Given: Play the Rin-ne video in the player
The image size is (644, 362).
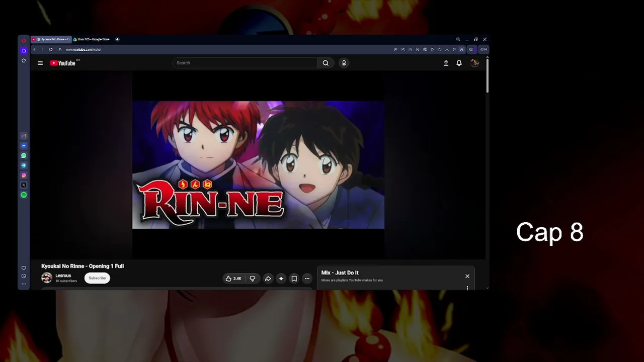Looking at the screenshot, I should [258, 165].
